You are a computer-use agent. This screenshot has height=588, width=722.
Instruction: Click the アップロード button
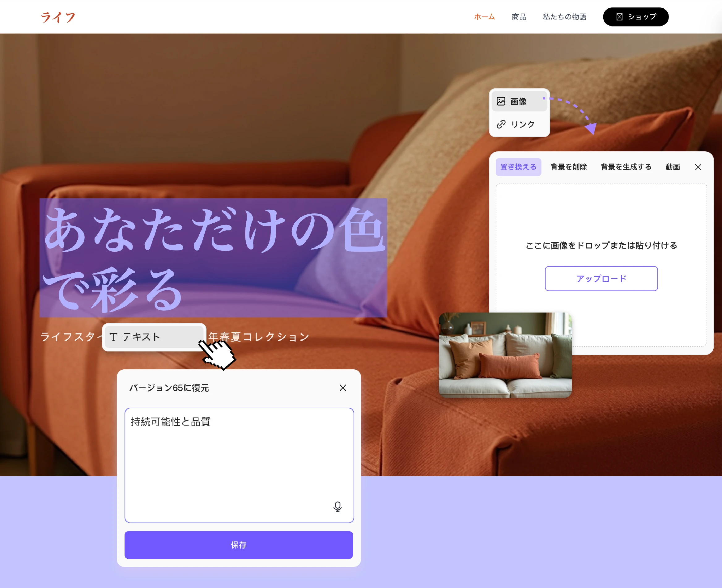point(601,279)
